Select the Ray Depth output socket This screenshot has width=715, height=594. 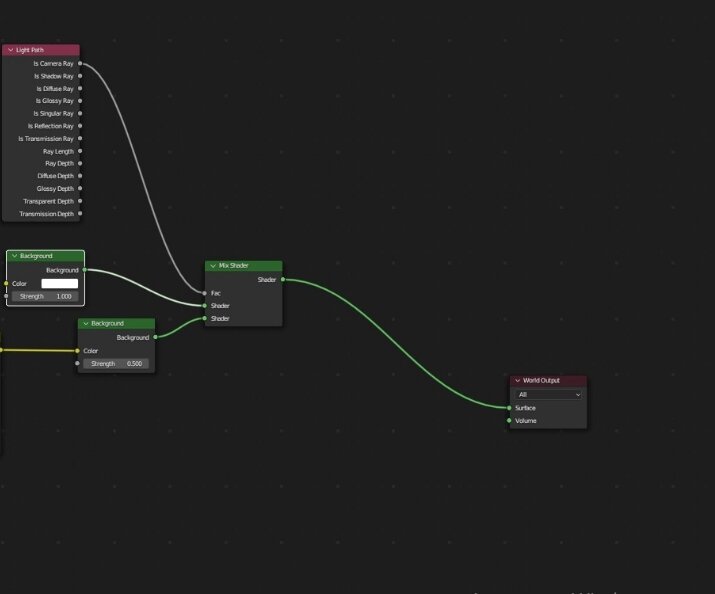point(80,163)
